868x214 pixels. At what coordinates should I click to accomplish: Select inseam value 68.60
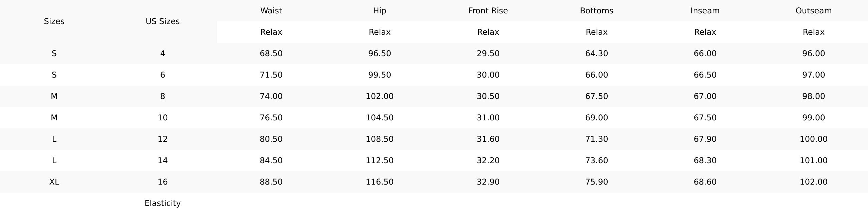pos(705,182)
